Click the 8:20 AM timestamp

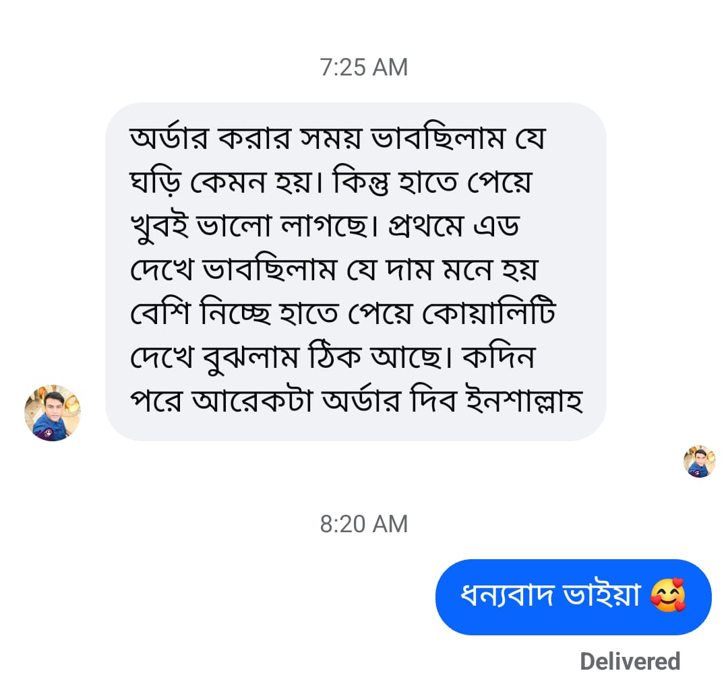click(x=364, y=523)
